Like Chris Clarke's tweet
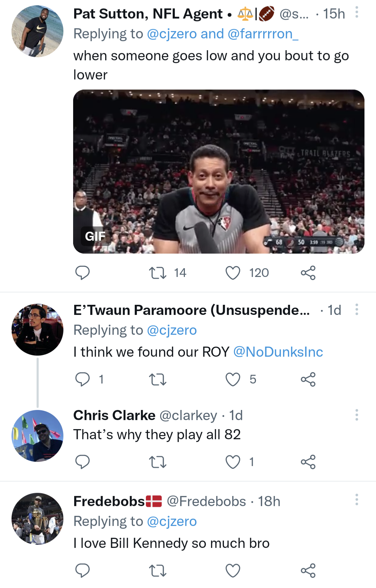 pos(233,462)
